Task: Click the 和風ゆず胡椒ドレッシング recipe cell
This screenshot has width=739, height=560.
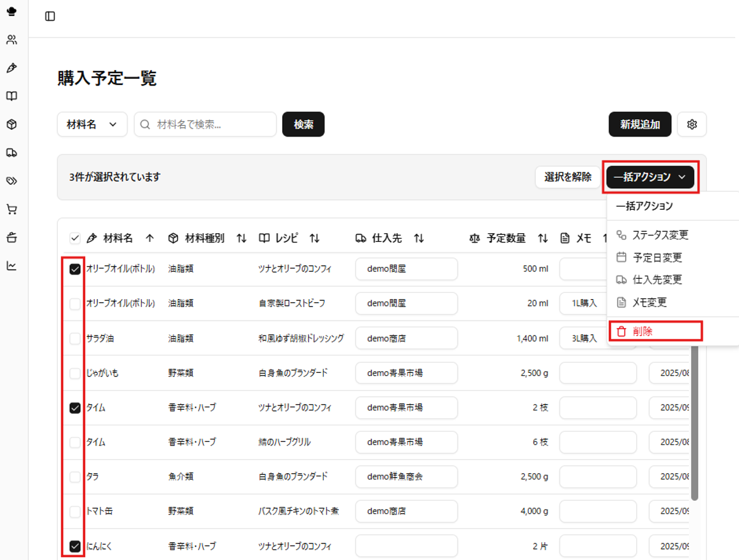Action: pyautogui.click(x=301, y=338)
